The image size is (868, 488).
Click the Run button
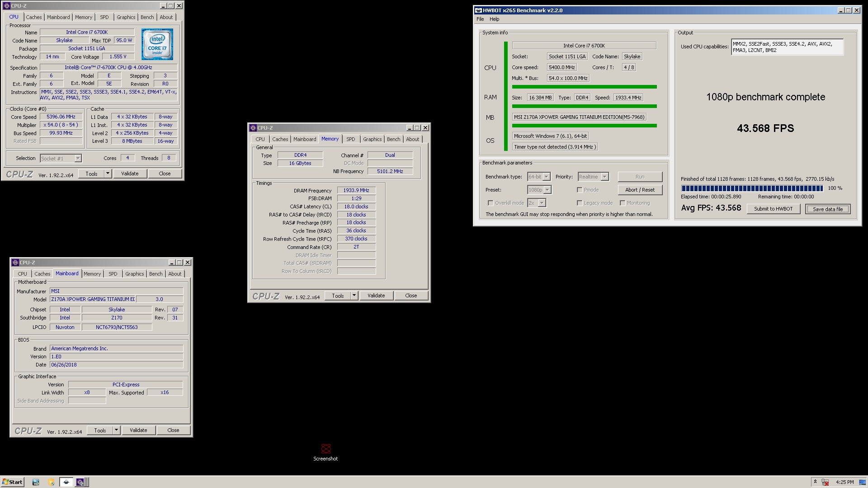[640, 177]
